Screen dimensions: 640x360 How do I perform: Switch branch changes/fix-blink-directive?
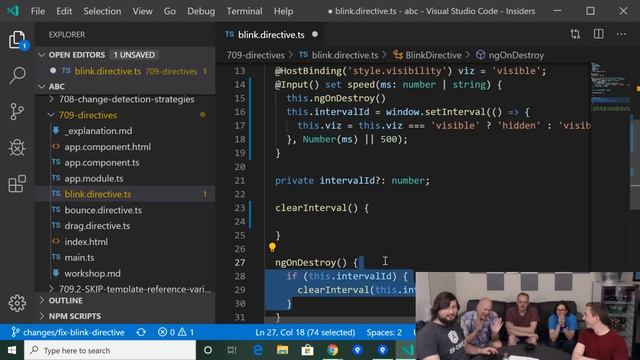[68, 332]
